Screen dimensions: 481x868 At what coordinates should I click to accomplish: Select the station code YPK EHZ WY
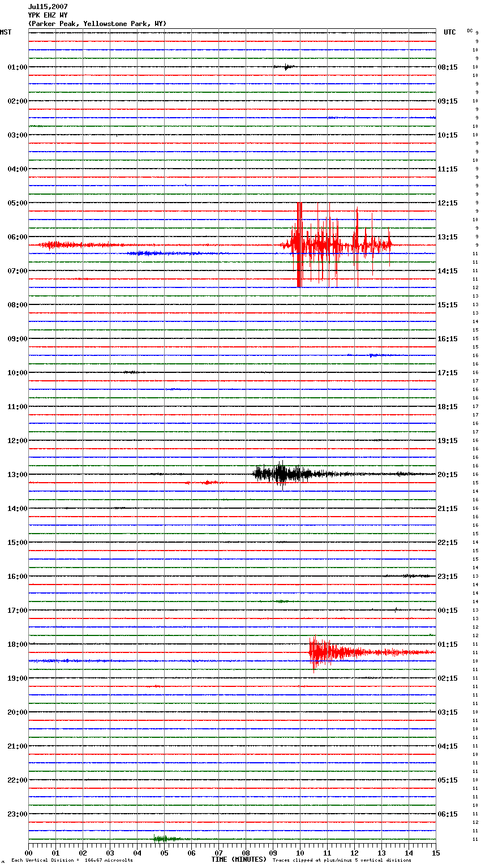pyautogui.click(x=48, y=15)
